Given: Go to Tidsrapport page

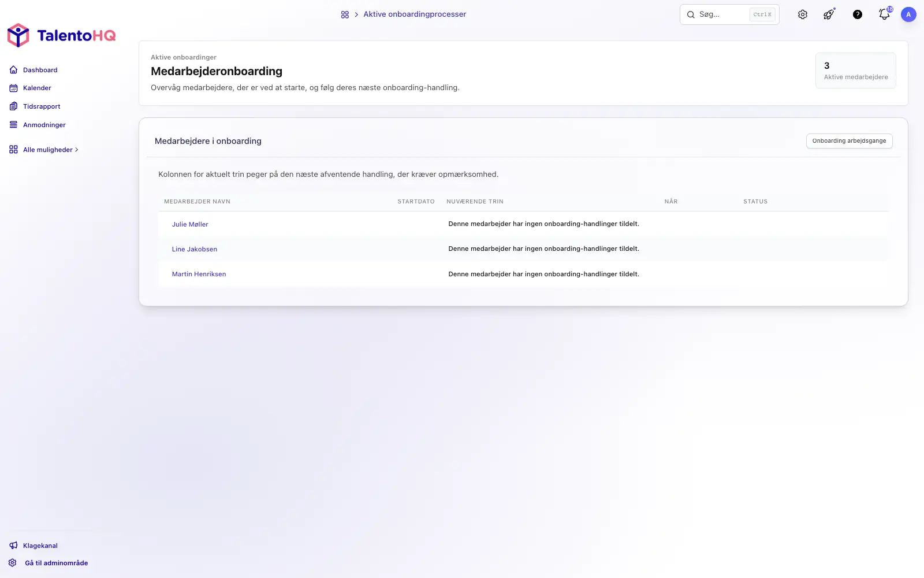Looking at the screenshot, I should tap(42, 106).
